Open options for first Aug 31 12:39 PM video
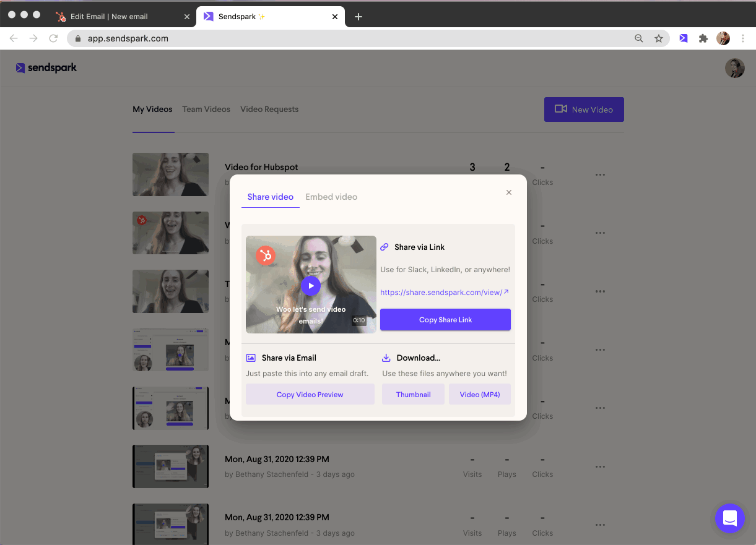The height and width of the screenshot is (545, 756). click(600, 466)
